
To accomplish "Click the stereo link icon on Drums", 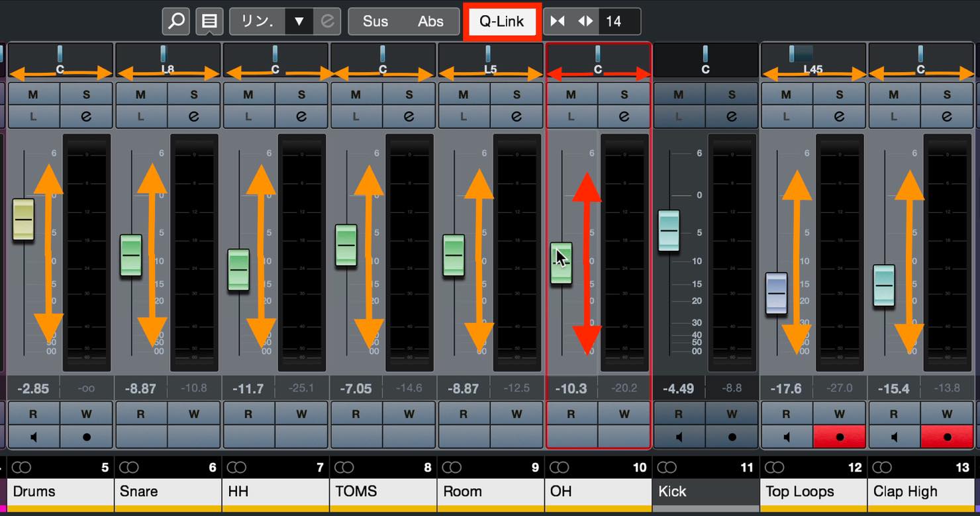I will [x=22, y=468].
